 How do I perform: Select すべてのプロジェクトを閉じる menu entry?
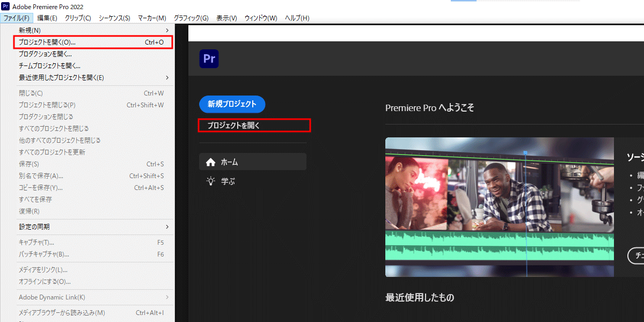point(93,128)
